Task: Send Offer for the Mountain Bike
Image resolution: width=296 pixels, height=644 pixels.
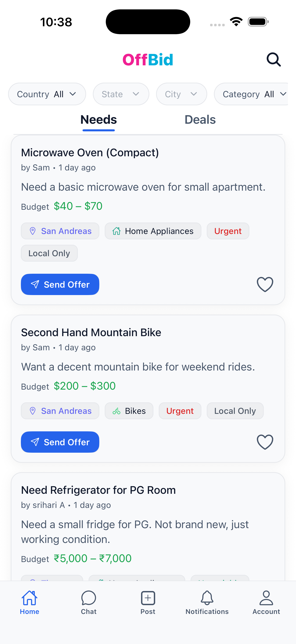Action: [60, 442]
